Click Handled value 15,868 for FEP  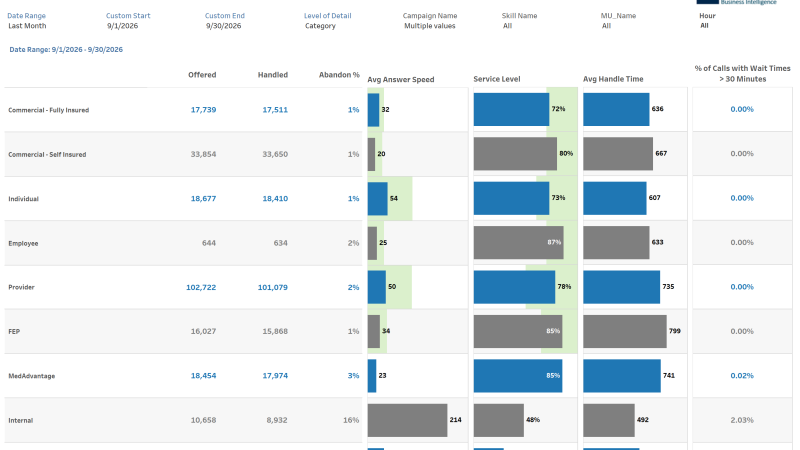[x=275, y=331]
